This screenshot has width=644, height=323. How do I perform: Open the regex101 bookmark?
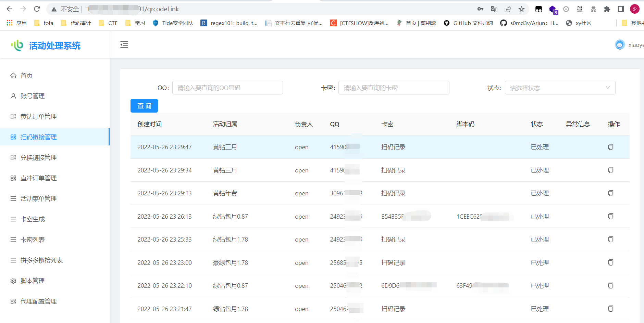[229, 23]
